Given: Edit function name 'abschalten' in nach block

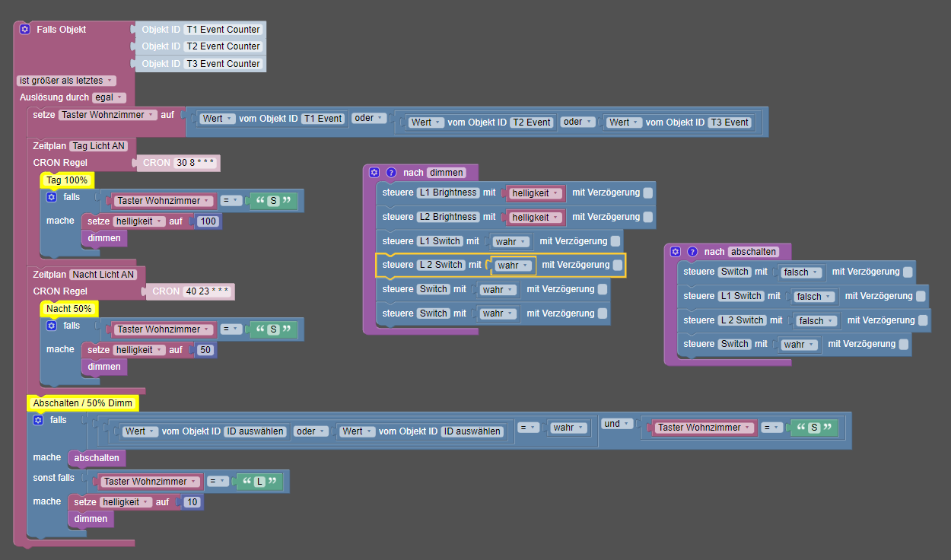Looking at the screenshot, I should [x=754, y=252].
